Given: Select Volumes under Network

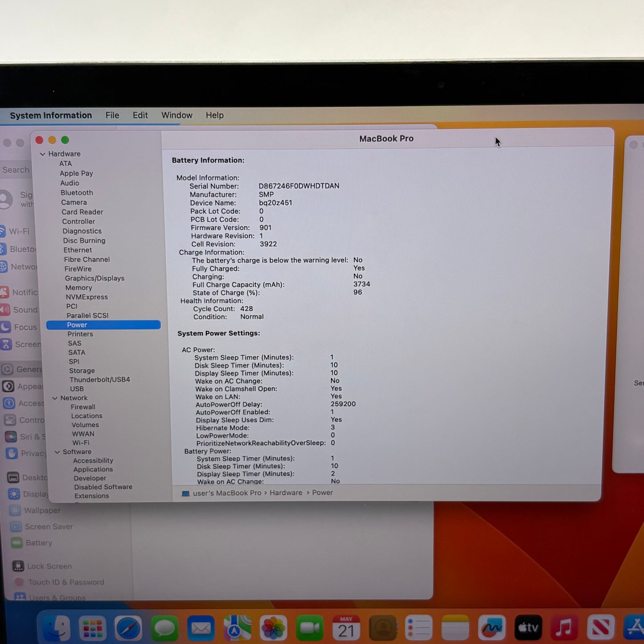Looking at the screenshot, I should coord(85,425).
